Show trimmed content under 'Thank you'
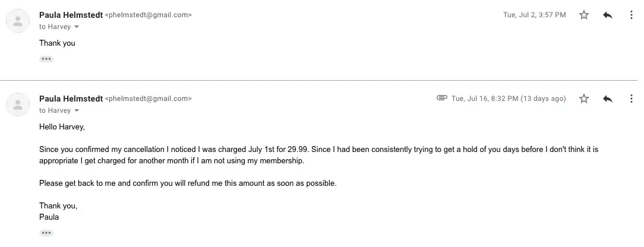The width and height of the screenshot is (644, 247). pos(46,59)
